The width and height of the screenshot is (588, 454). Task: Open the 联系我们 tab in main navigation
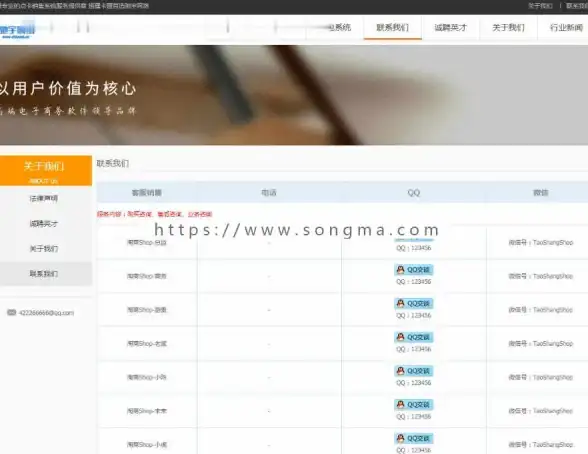(393, 27)
